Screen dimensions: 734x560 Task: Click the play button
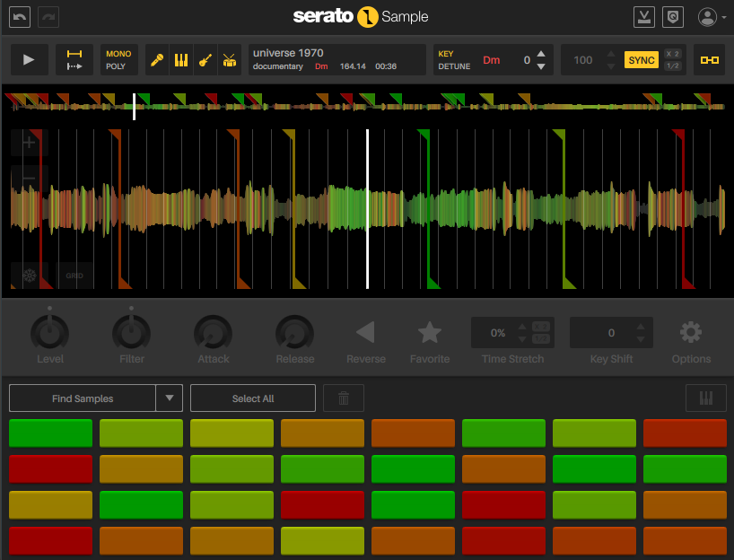[30, 60]
